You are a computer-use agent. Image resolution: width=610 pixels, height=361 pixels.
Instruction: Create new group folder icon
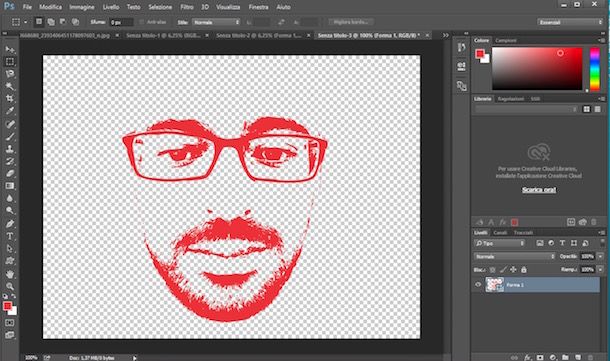[x=565, y=357]
